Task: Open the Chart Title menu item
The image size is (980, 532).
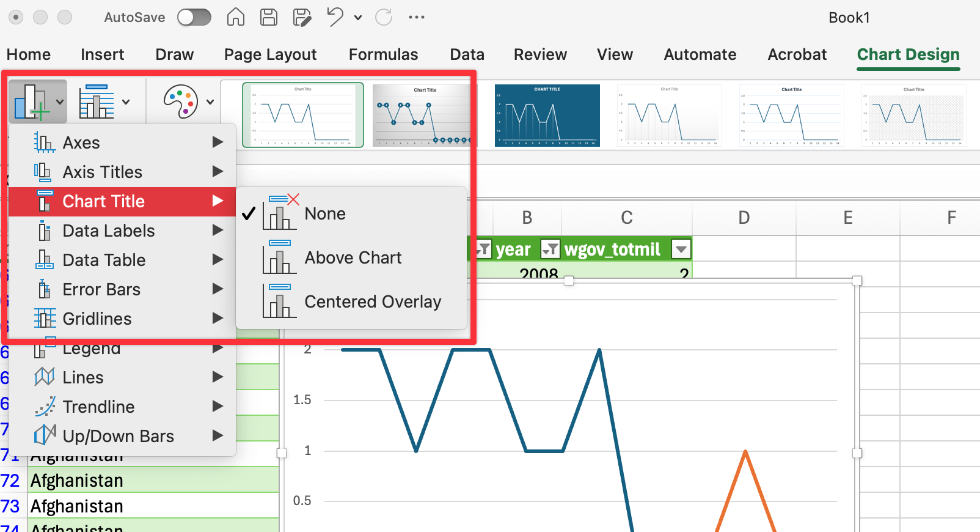Action: [122, 201]
